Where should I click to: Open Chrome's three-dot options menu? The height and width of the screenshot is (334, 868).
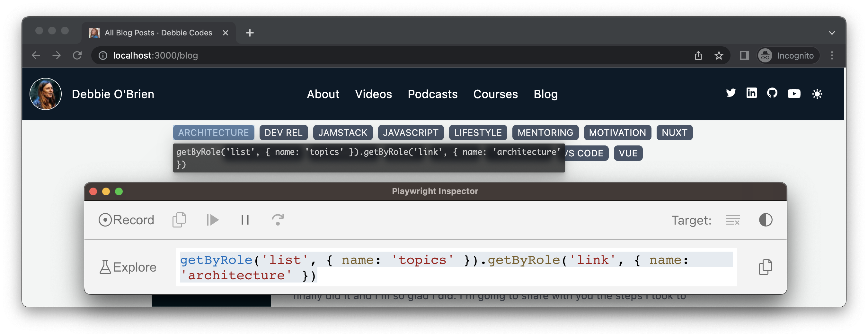pyautogui.click(x=832, y=55)
